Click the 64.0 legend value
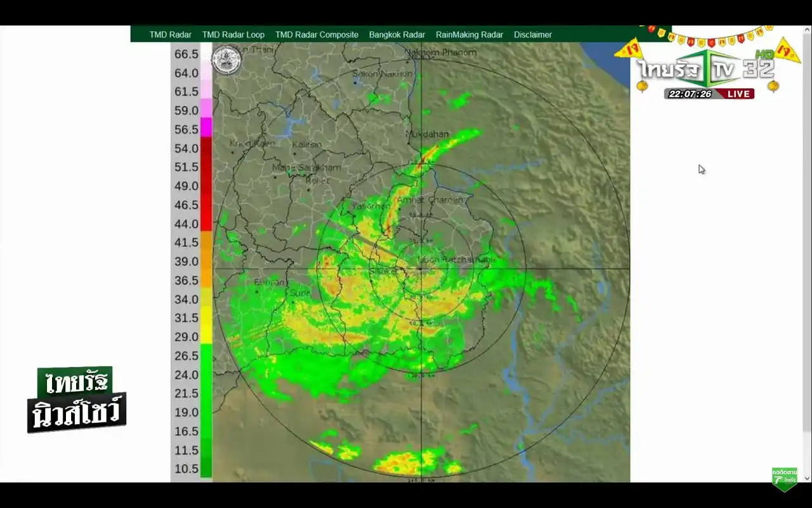The width and height of the screenshot is (812, 508). coord(187,73)
